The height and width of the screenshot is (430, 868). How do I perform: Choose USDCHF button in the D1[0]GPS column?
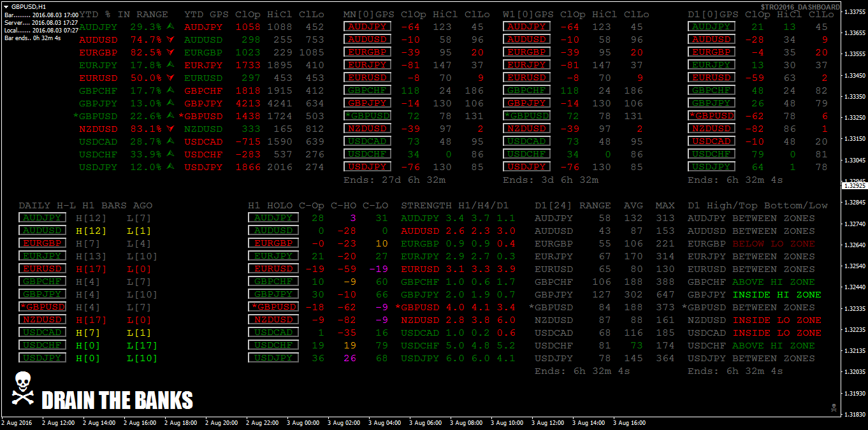pyautogui.click(x=711, y=154)
